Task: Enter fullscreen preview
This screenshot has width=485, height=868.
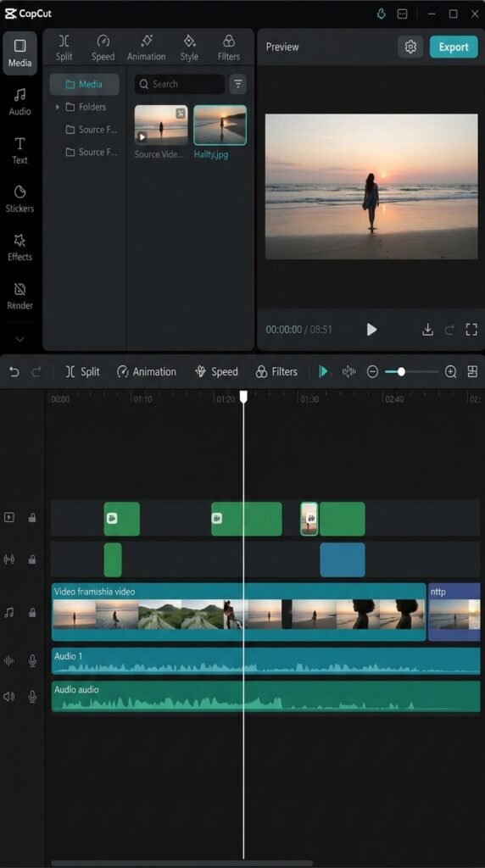Action: click(x=471, y=330)
